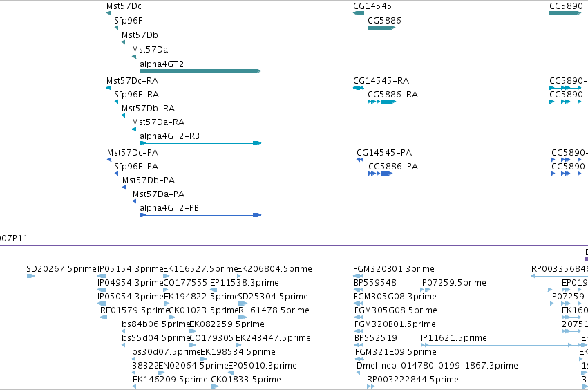Select the CK01023.5prime EST label
Viewport: 588px width, 390px height.
click(203, 310)
